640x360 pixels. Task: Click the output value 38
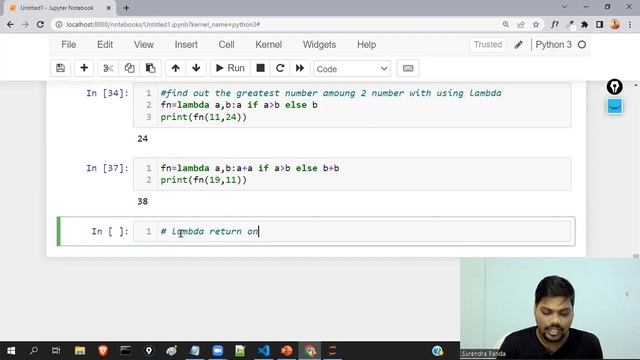point(142,202)
